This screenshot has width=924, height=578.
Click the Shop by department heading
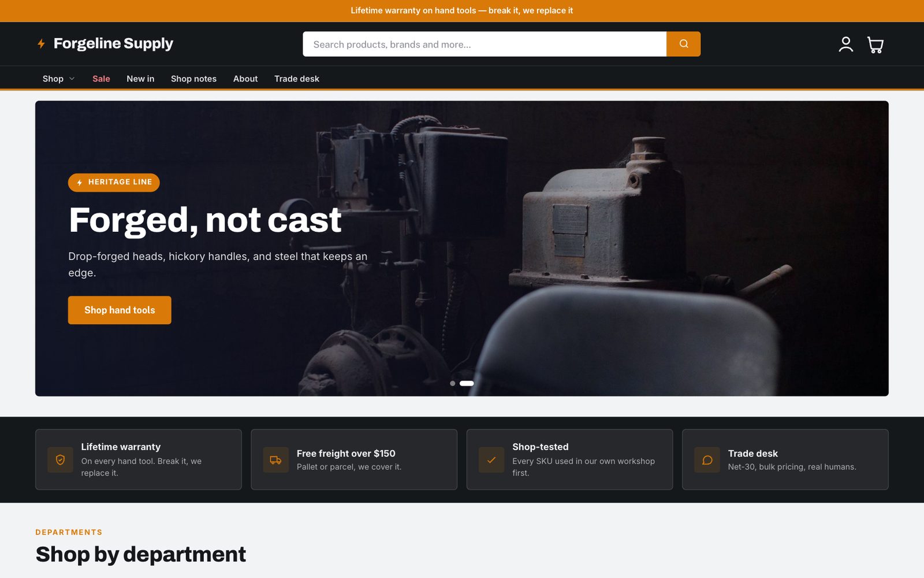[x=141, y=554]
